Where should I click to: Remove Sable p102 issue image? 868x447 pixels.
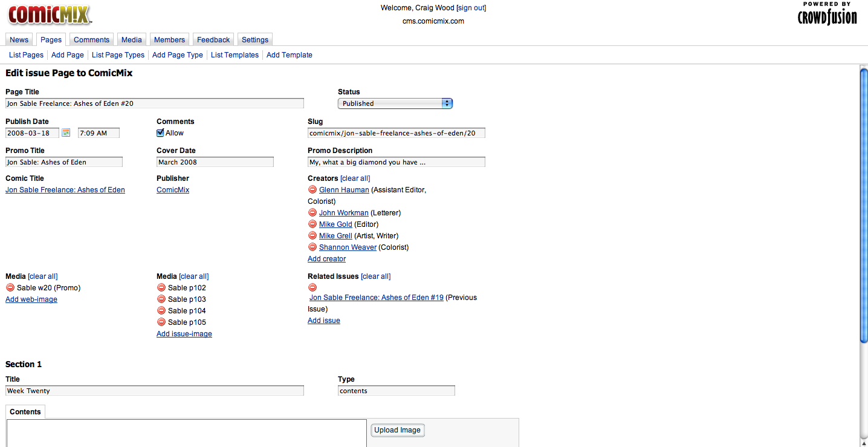161,288
